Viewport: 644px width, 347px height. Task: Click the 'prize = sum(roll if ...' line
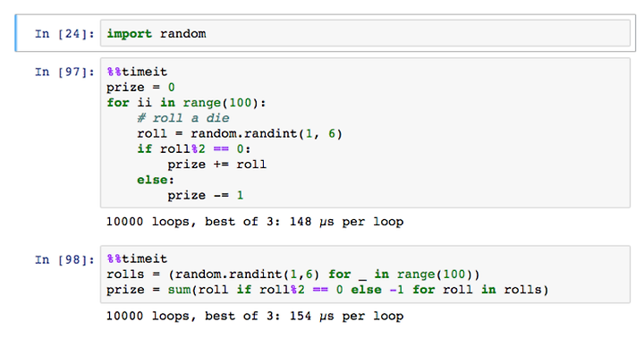pos(327,290)
